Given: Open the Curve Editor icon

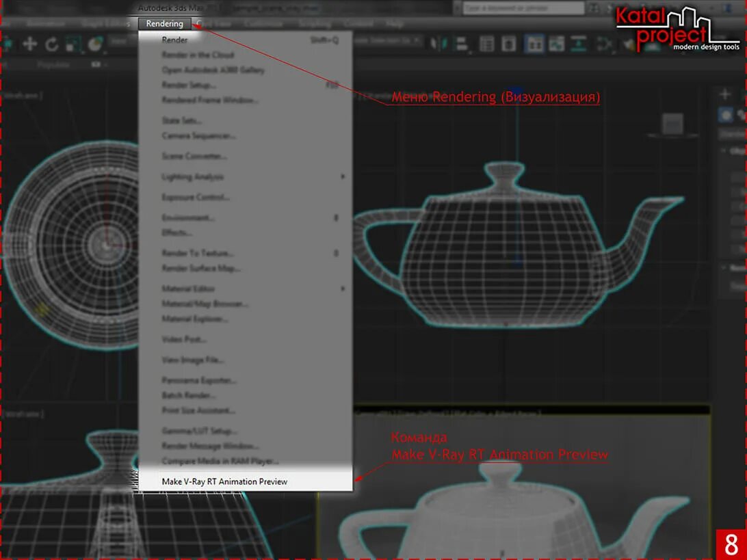Looking at the screenshot, I should [x=556, y=44].
